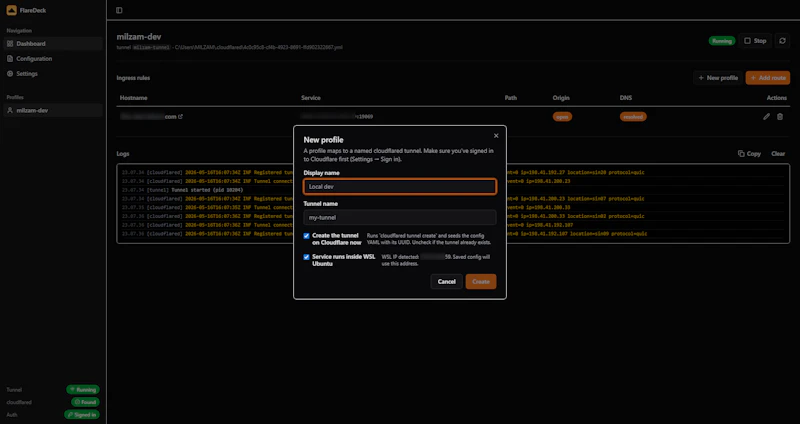
Task: Click Create to make the profile
Action: tap(481, 282)
